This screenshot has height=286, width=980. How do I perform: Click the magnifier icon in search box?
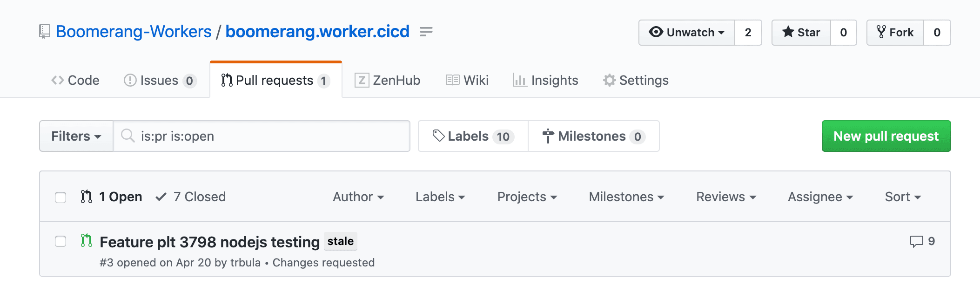coord(128,136)
